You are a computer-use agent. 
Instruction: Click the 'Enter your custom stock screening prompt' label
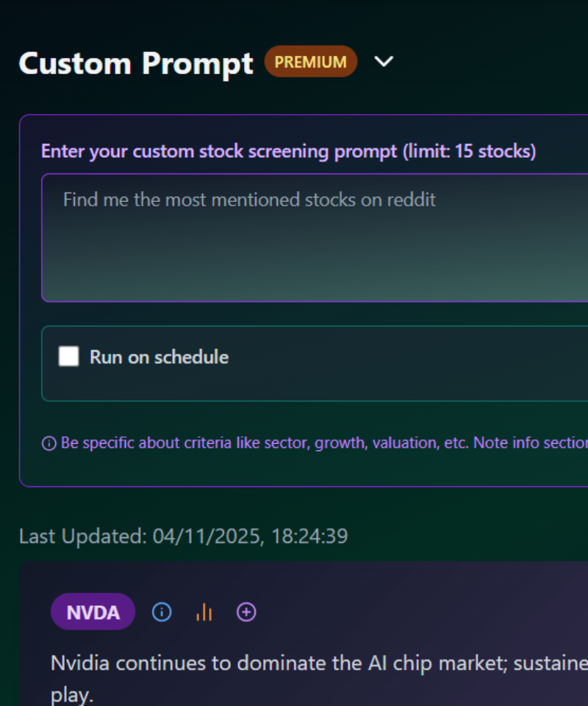coord(220,152)
